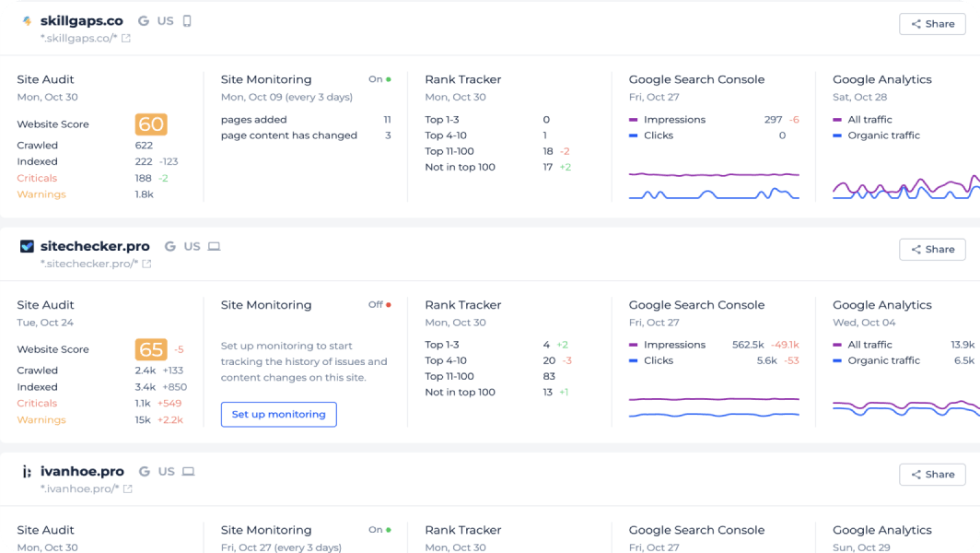This screenshot has width=980, height=553.
Task: Click the purple All traffic legend marker for sitechecker.pro
Action: (837, 345)
